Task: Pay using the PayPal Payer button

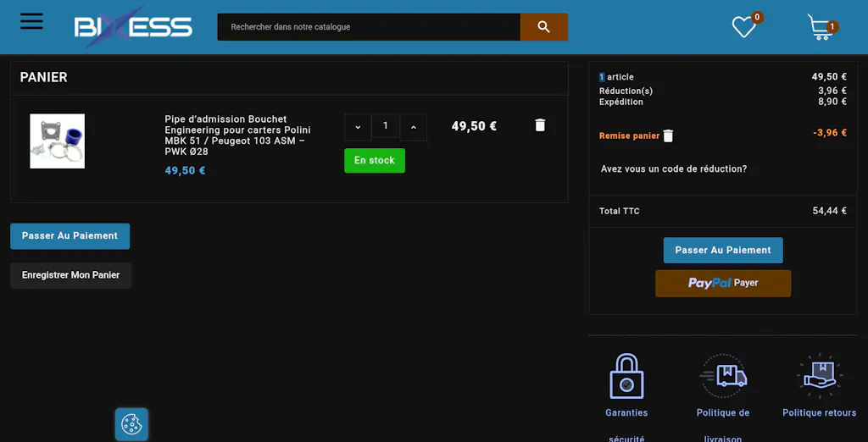Action: click(722, 284)
